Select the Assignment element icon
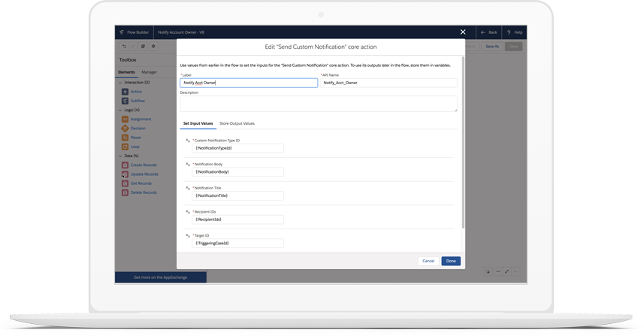Screen dimensions: 644x336 125,119
